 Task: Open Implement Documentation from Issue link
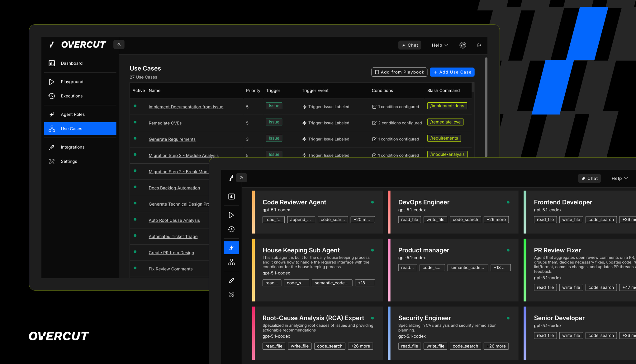click(x=186, y=107)
